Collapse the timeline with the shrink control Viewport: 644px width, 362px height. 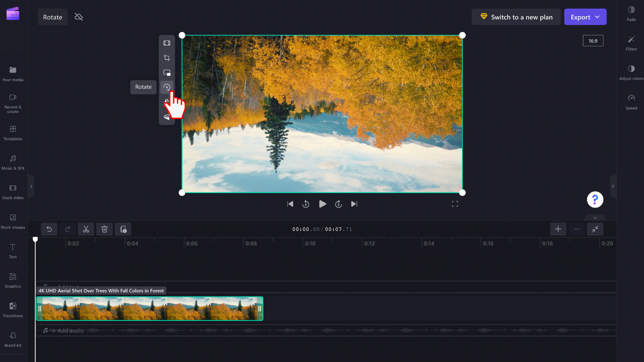coord(595,229)
